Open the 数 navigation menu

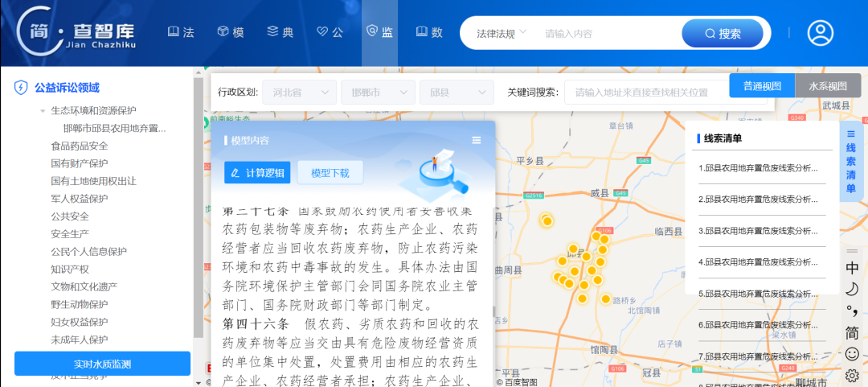(x=429, y=32)
